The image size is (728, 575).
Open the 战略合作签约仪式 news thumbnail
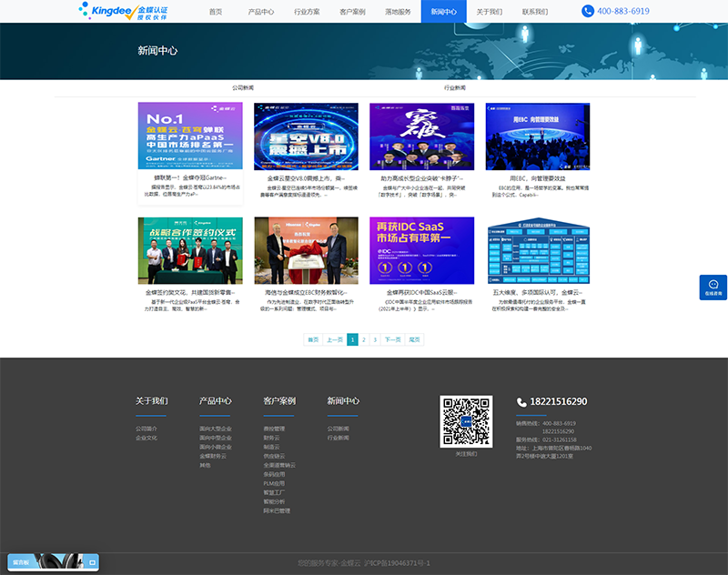[190, 250]
